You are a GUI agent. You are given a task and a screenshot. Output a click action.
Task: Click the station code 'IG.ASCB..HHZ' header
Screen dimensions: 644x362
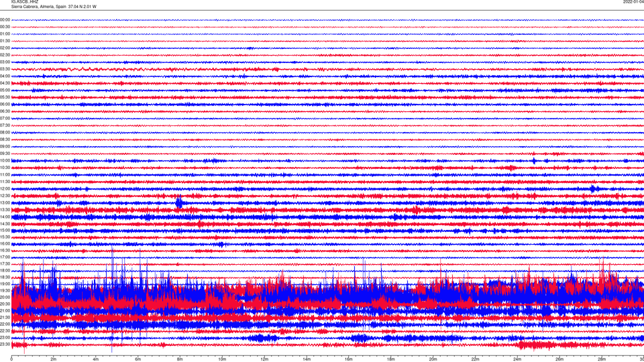click(x=25, y=1)
